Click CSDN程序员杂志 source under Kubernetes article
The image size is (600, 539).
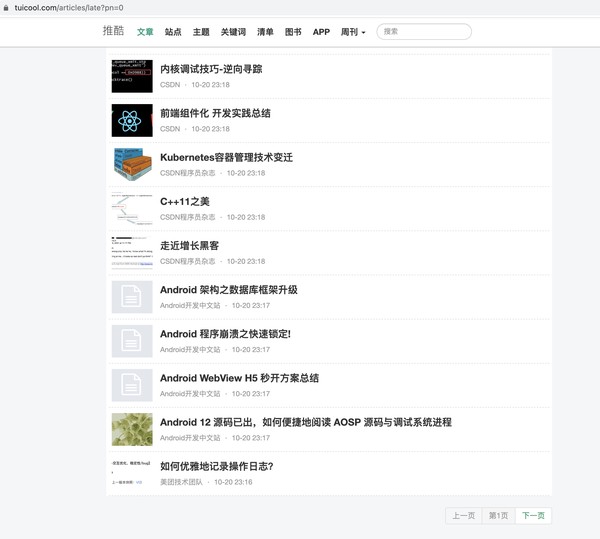[188, 173]
